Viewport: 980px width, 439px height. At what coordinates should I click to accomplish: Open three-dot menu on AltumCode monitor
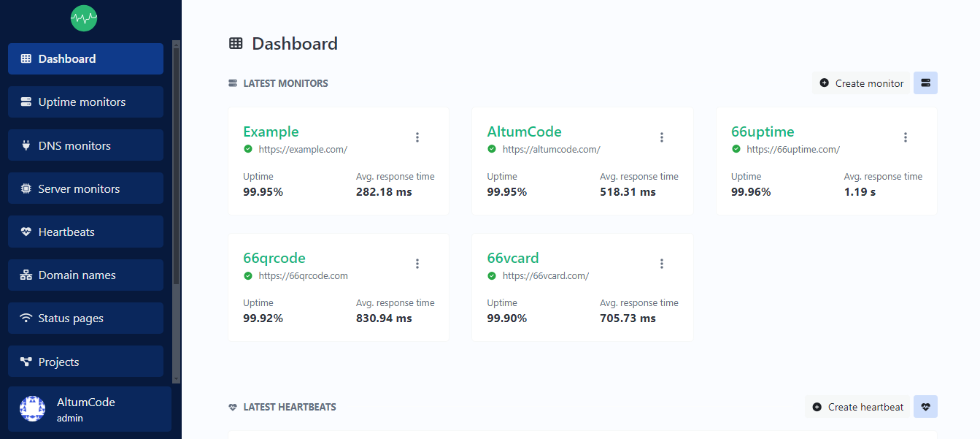(x=662, y=137)
